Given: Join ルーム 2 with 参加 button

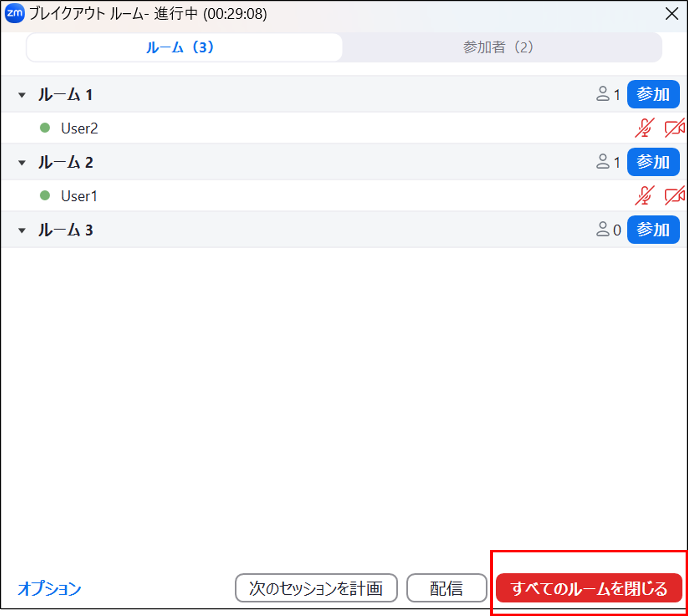Looking at the screenshot, I should click(x=653, y=162).
